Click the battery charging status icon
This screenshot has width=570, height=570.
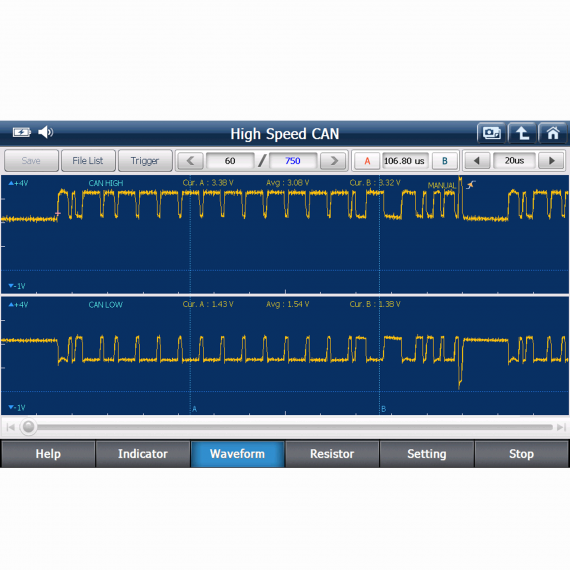pos(21,132)
